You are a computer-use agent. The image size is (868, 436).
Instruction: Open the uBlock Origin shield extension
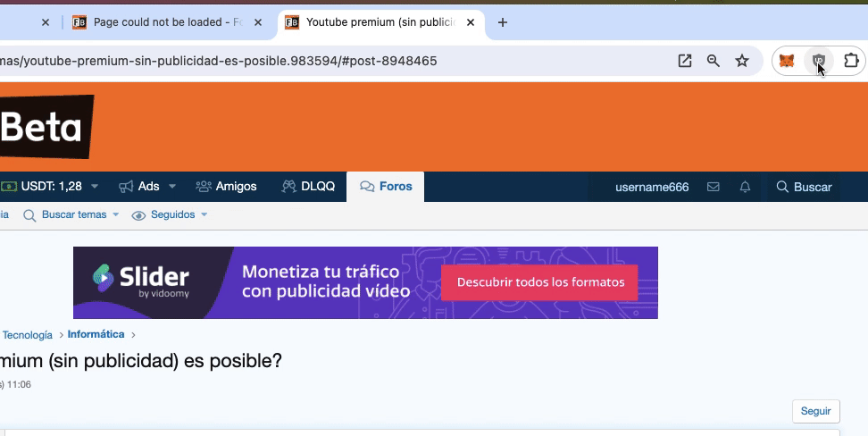[x=819, y=61]
